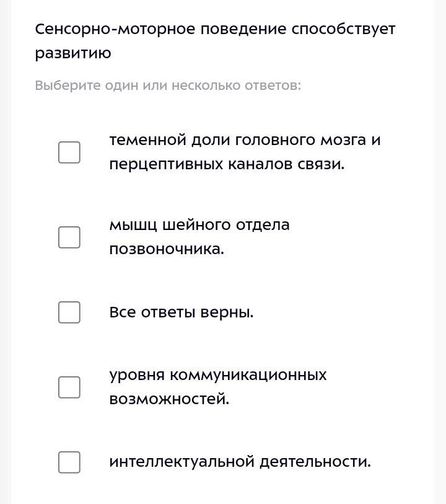The height and width of the screenshot is (504, 446).
Task: Toggle the 'интеллектуальной деятельности' checkbox
Action: point(69,462)
